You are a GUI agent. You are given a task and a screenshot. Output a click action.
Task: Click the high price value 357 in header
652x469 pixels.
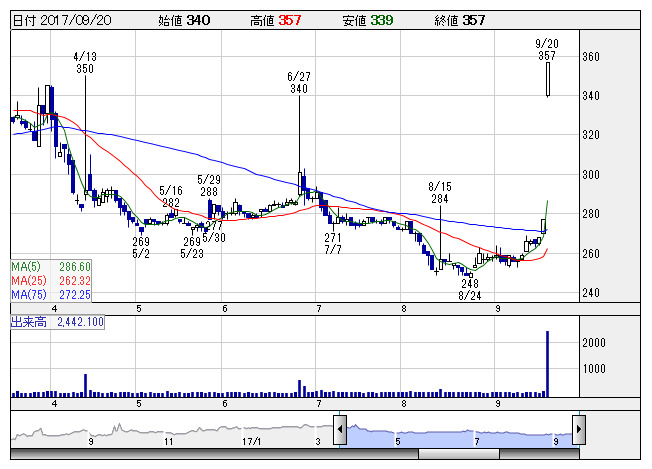(x=290, y=20)
